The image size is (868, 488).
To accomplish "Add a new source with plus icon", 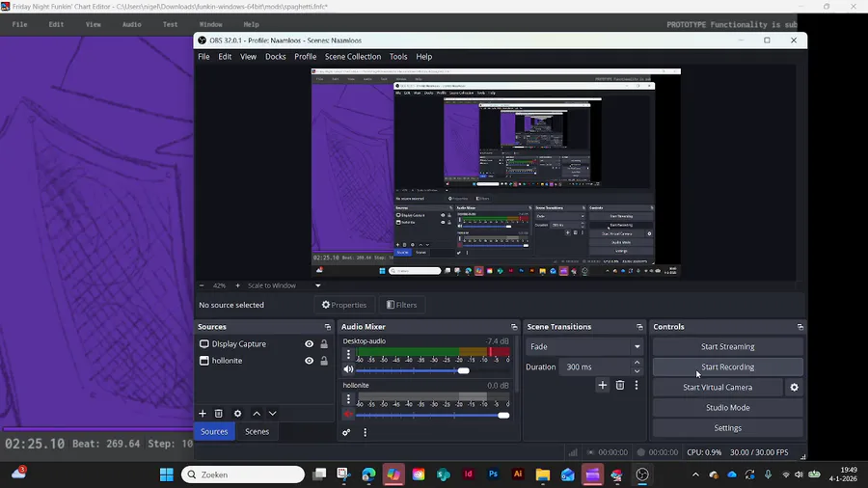I will (203, 414).
